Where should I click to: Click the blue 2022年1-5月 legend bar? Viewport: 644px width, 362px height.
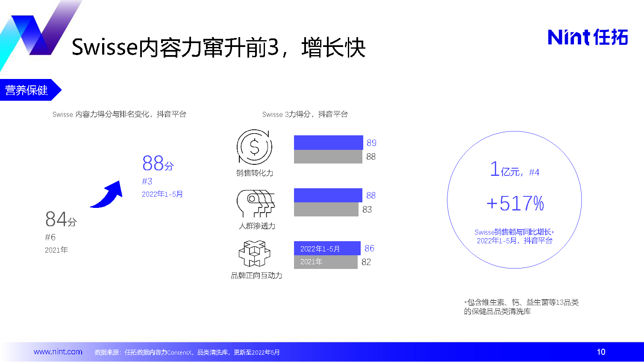coord(327,248)
